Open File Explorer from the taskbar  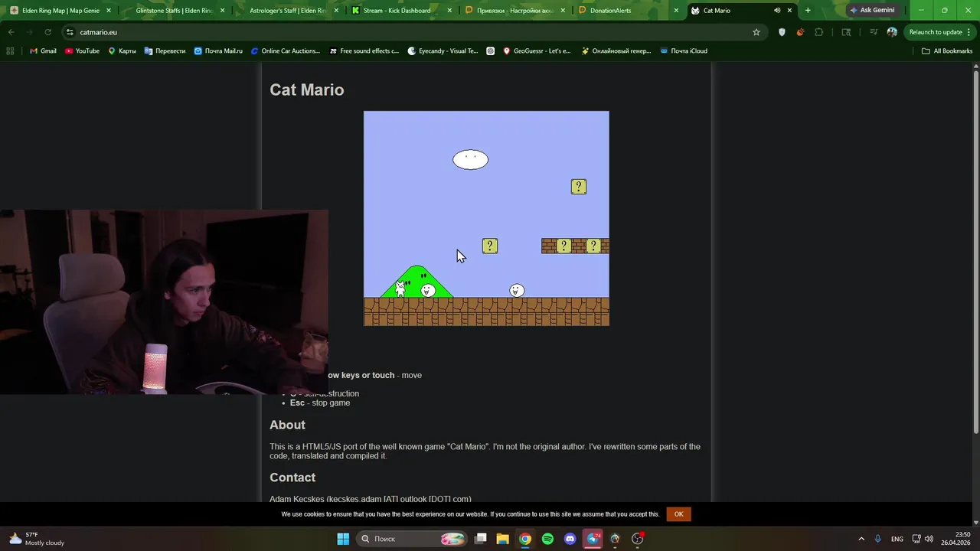tap(502, 539)
